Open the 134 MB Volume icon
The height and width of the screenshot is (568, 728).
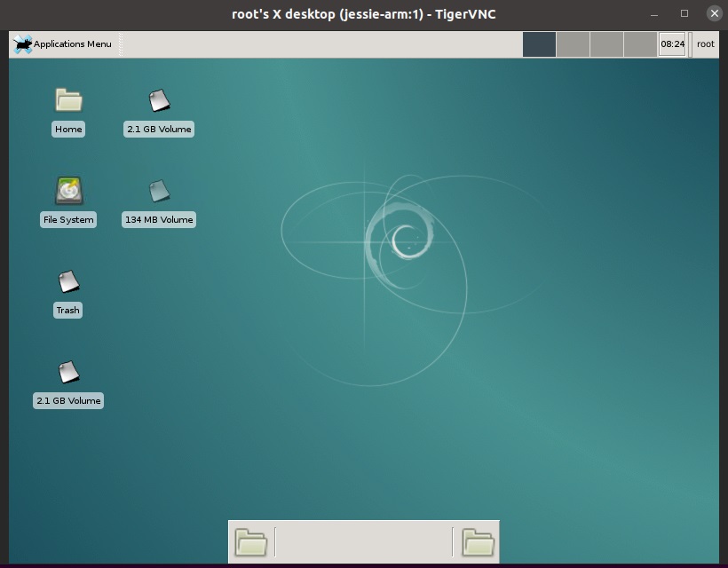(158, 191)
